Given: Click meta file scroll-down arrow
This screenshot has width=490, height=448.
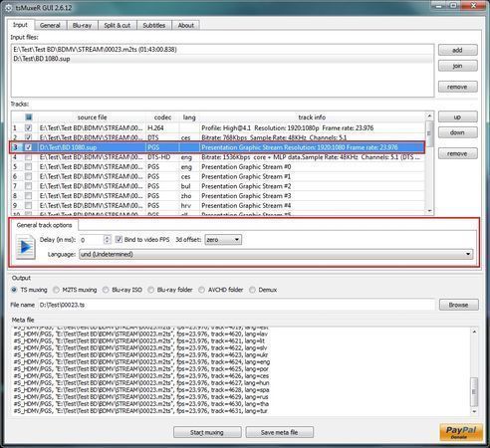Looking at the screenshot, I should pos(474,411).
